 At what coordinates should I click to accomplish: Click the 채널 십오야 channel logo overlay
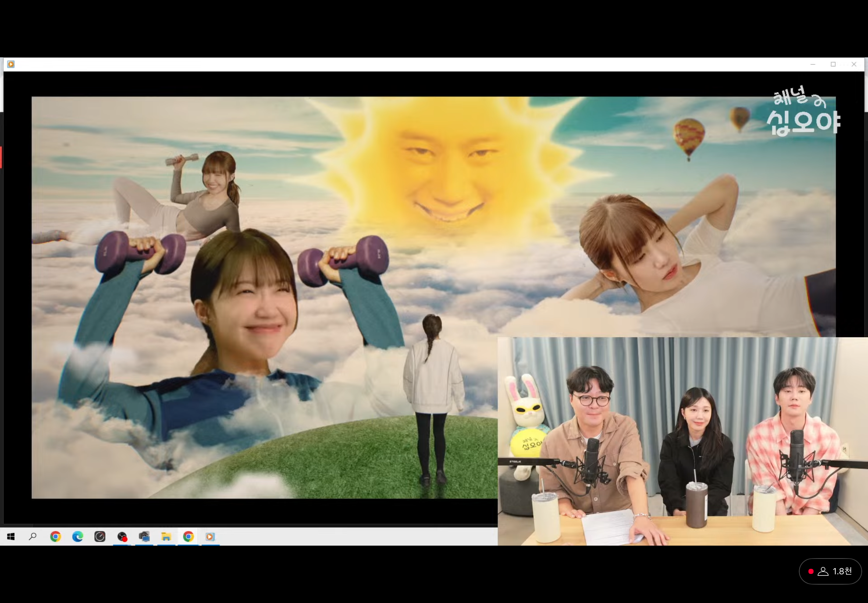point(803,111)
